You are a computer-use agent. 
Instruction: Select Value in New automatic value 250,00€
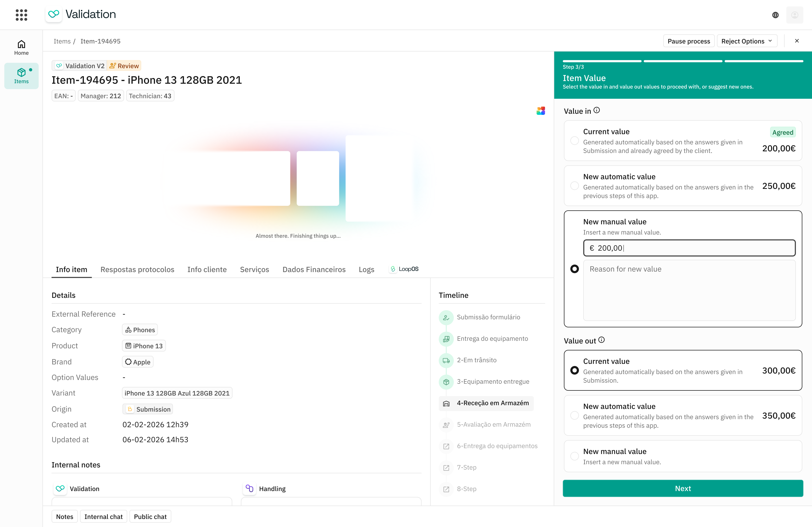(575, 186)
